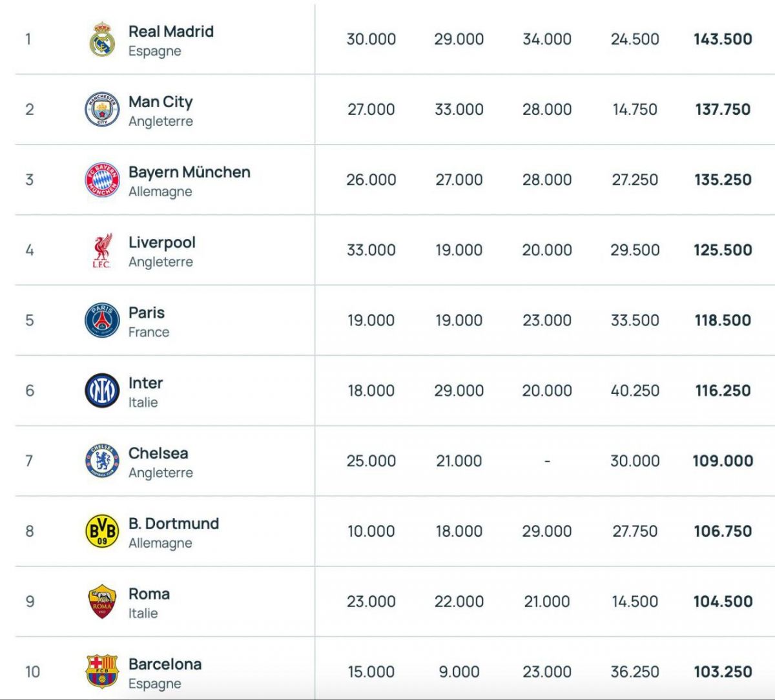This screenshot has width=775, height=700.
Task: Open the Real Madrid team name link
Action: point(171,31)
